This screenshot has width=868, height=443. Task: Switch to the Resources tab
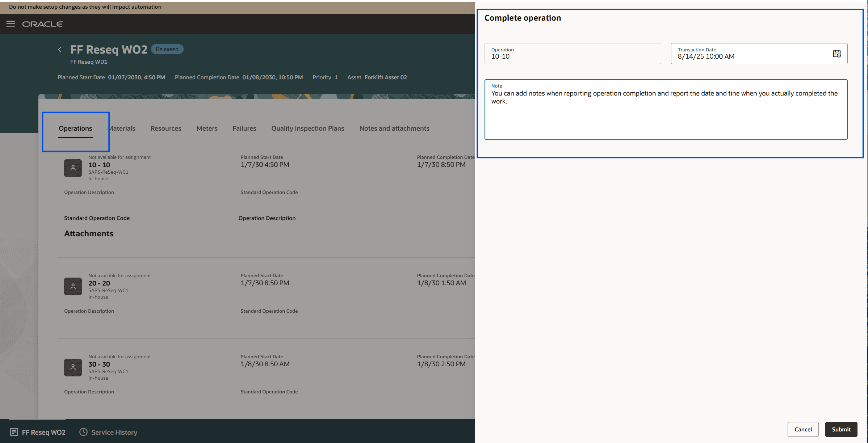[165, 128]
